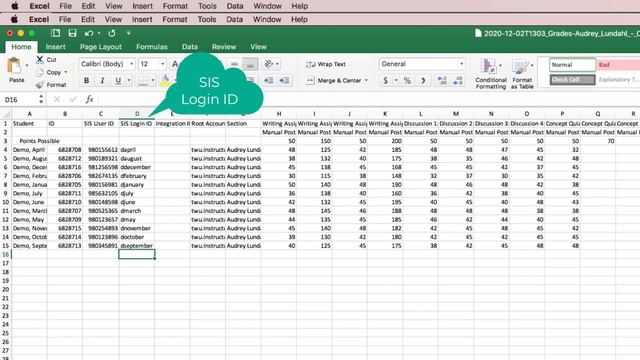Screen dimensions: 640x360
Task: Select the cell containing 'dfebruary'
Action: [137, 176]
